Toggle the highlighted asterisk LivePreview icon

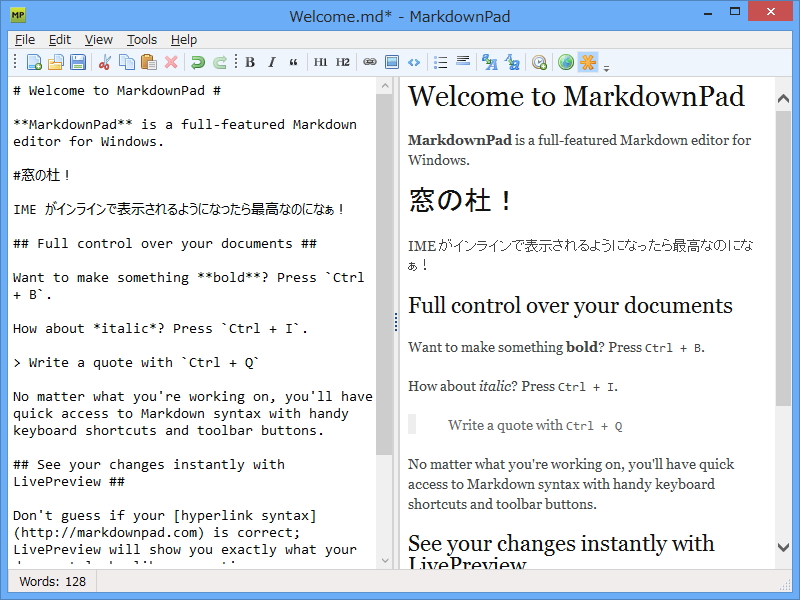coord(586,62)
